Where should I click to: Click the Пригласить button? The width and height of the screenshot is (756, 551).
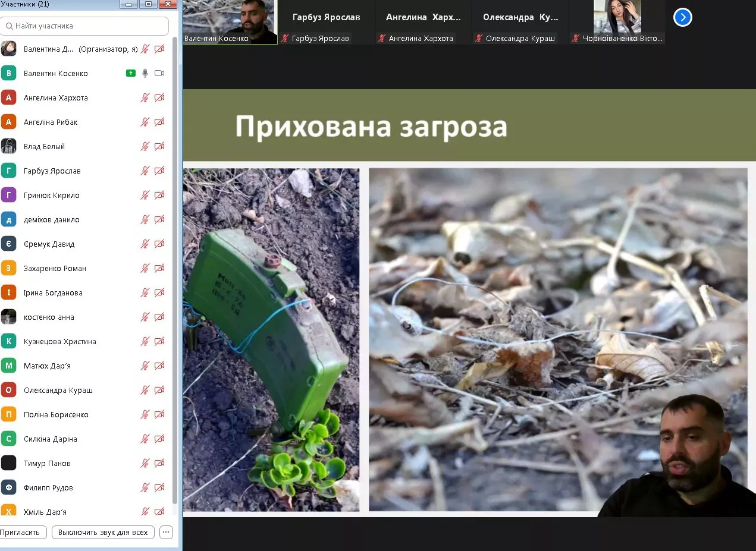21,532
